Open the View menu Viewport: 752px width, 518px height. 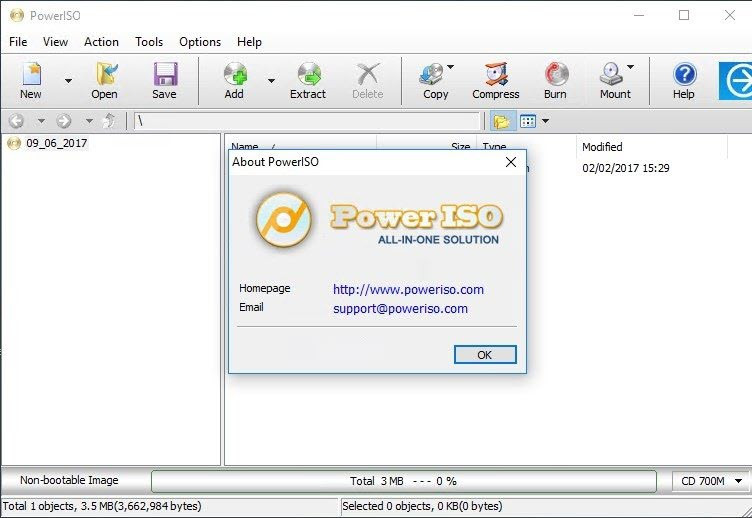(56, 42)
